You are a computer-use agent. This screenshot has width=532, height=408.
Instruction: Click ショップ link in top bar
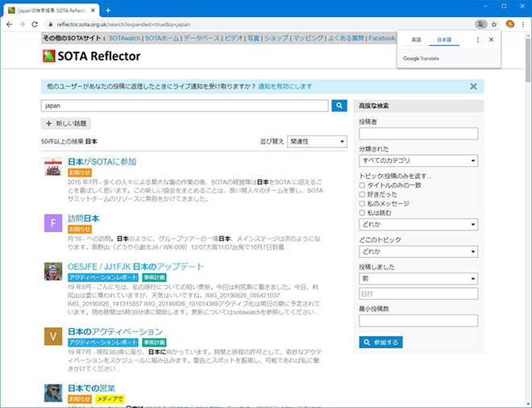[276, 39]
